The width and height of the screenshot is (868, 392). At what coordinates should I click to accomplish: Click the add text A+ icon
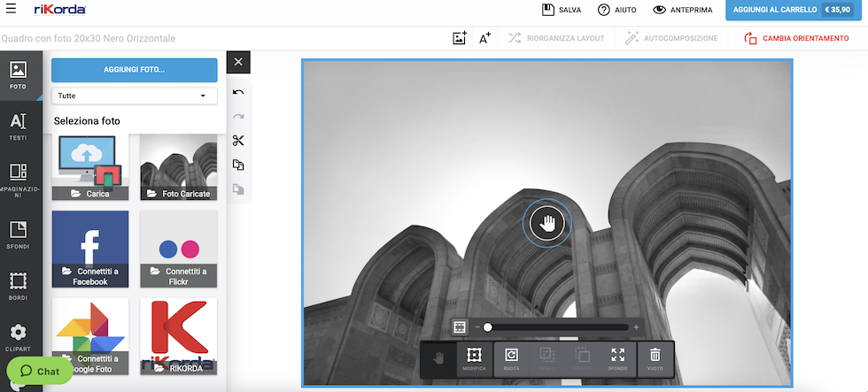[x=484, y=38]
